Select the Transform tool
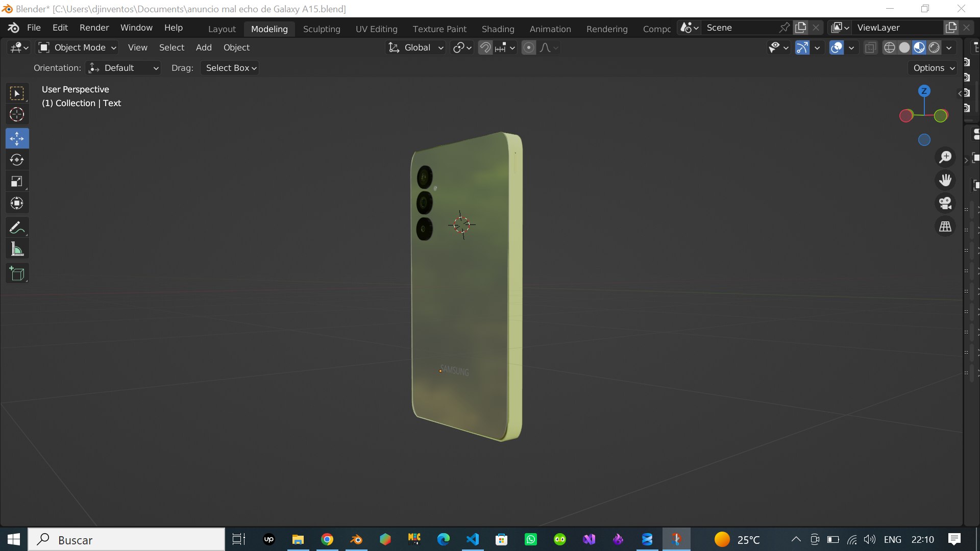This screenshot has width=980, height=551. pos(17,204)
